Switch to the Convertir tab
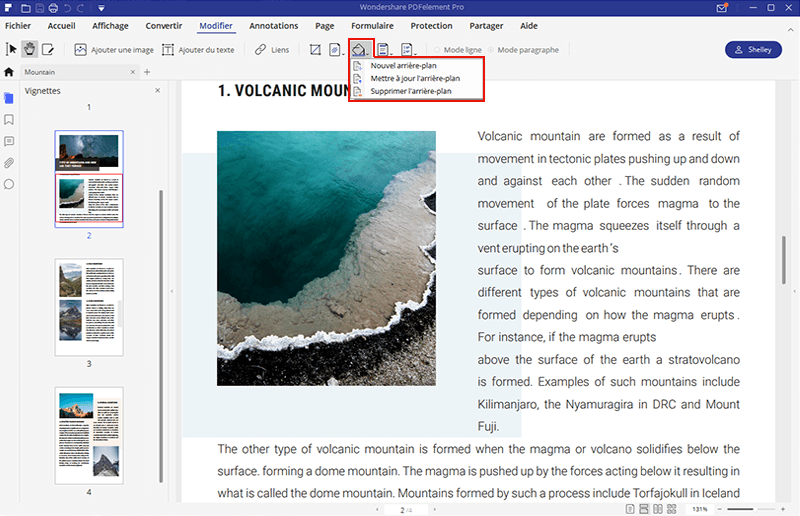Image resolution: width=800 pixels, height=516 pixels. 164,26
